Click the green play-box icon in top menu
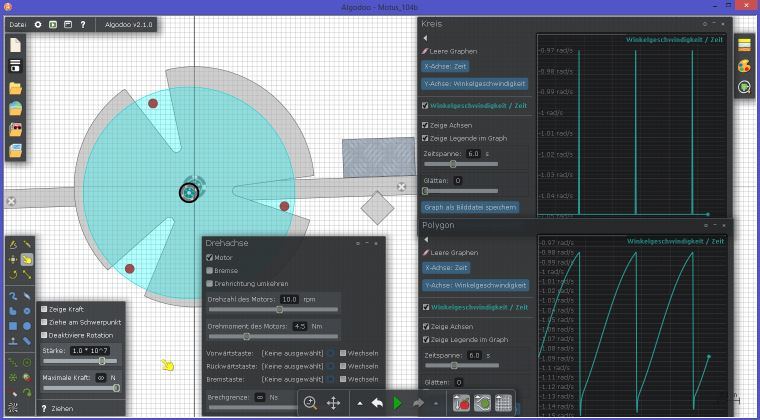Viewport: 760px width, 420px height. pyautogui.click(x=53, y=24)
